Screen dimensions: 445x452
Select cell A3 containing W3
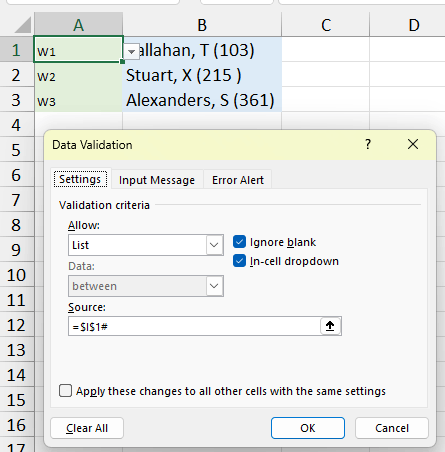tap(78, 99)
